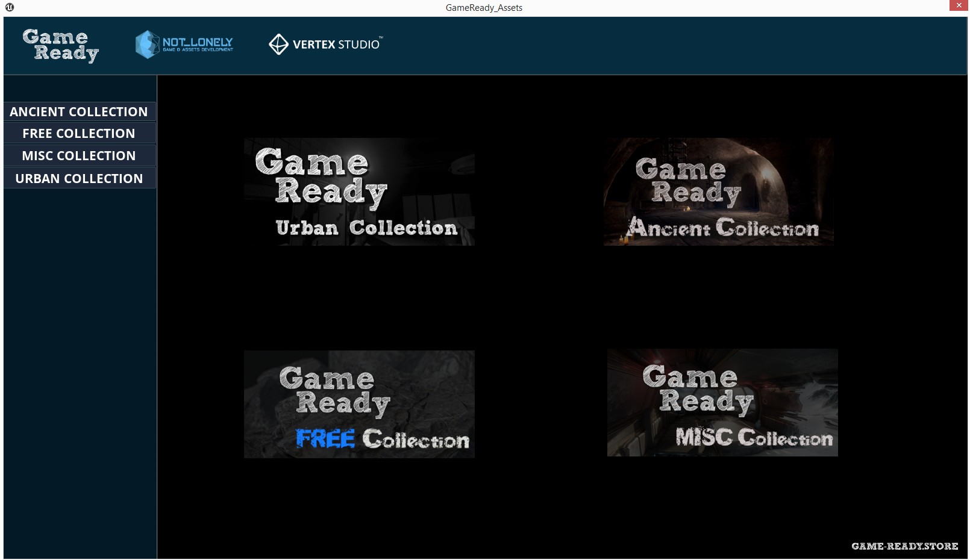This screenshot has width=970, height=560.
Task: Open the FREE COLLECTION sidebar entry
Action: [78, 133]
